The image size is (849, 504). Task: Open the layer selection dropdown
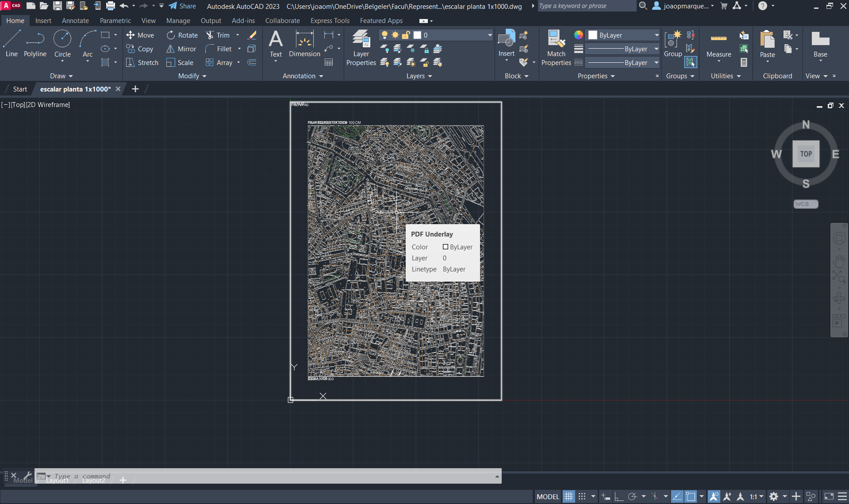(x=489, y=35)
